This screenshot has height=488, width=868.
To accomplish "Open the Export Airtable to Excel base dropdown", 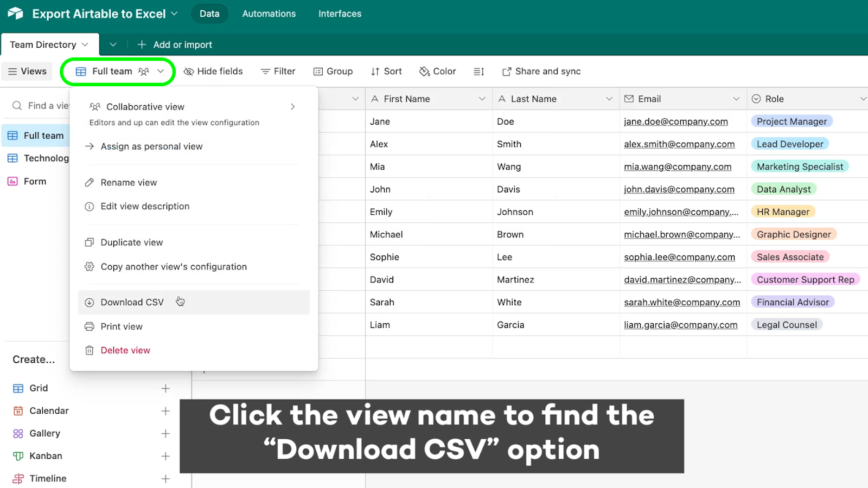I will [174, 14].
